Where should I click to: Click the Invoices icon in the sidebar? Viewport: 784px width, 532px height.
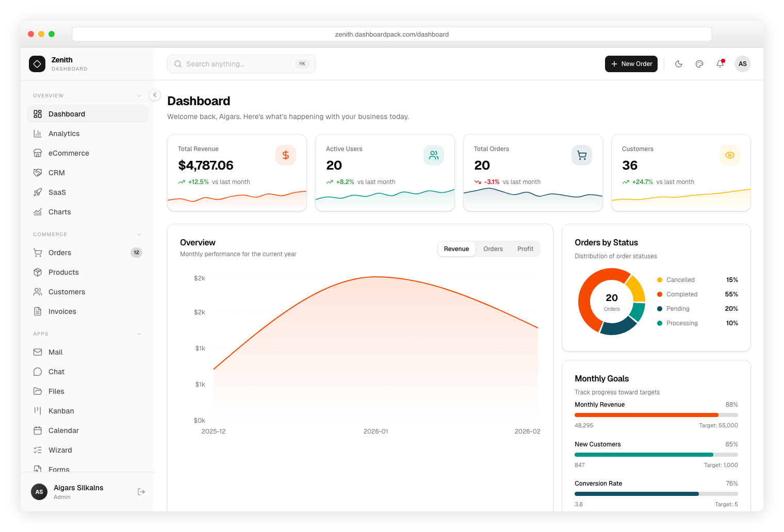(x=38, y=311)
